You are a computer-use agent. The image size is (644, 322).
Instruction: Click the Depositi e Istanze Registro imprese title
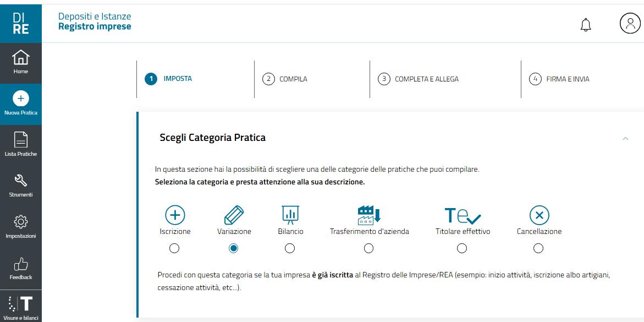(95, 21)
